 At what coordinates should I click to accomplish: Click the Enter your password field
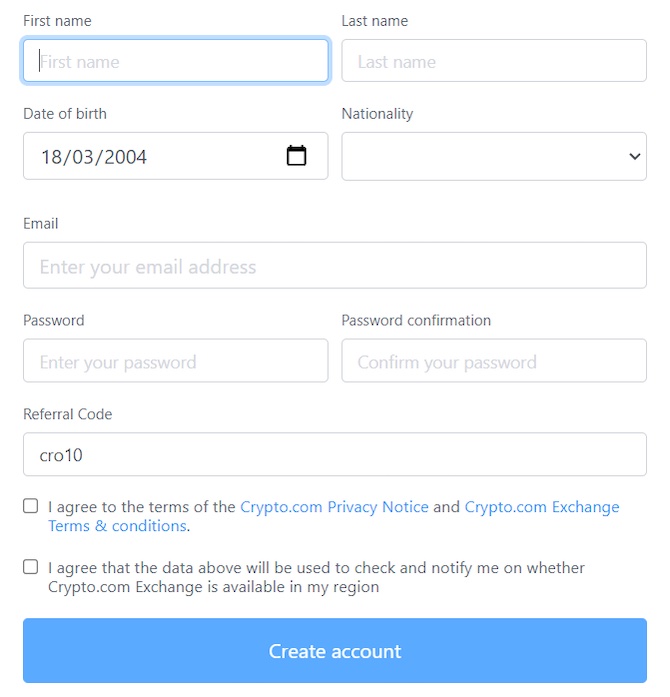point(176,361)
